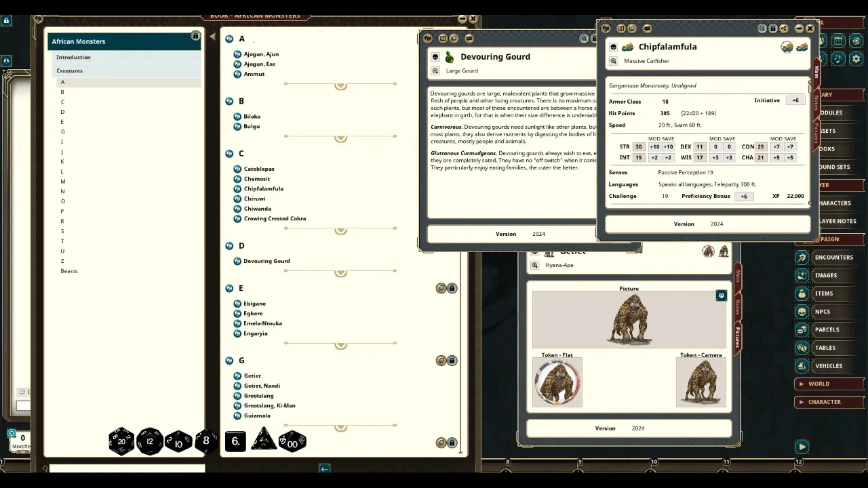
Task: Roll the d4 pyramid die
Action: 264,439
